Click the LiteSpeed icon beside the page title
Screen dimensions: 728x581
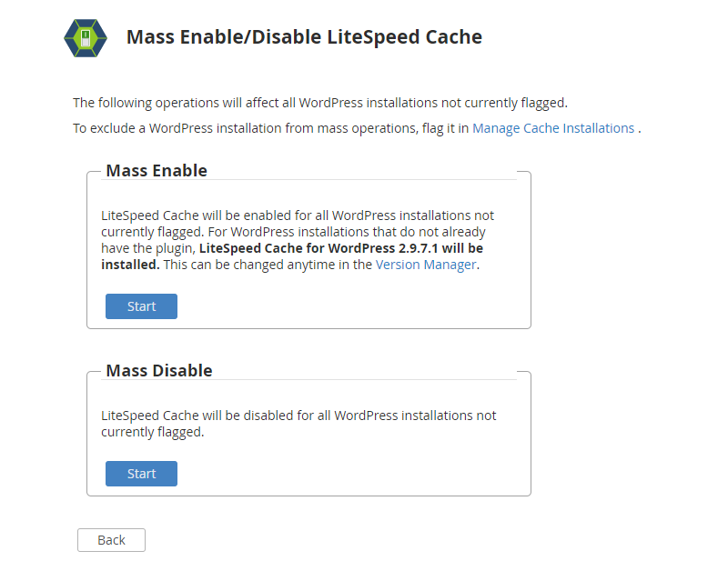coord(86,38)
